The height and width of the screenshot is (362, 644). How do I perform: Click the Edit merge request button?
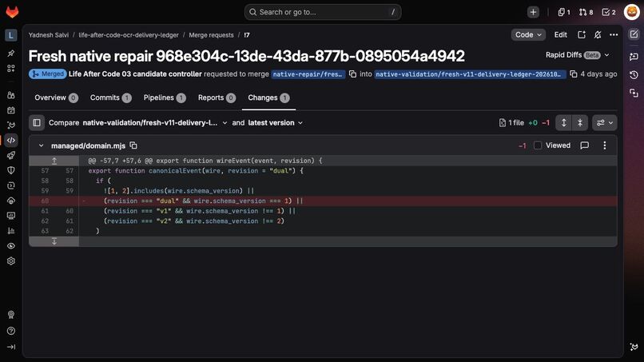tap(561, 35)
